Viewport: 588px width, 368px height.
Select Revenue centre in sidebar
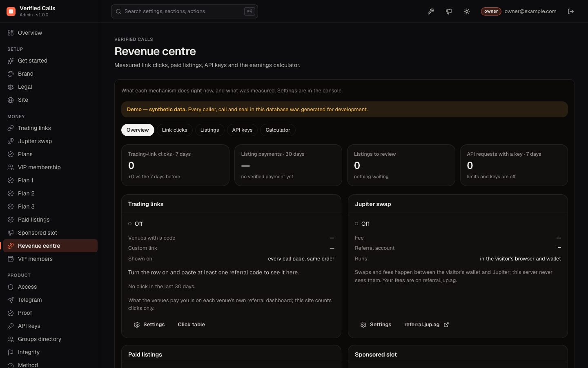coord(51,246)
